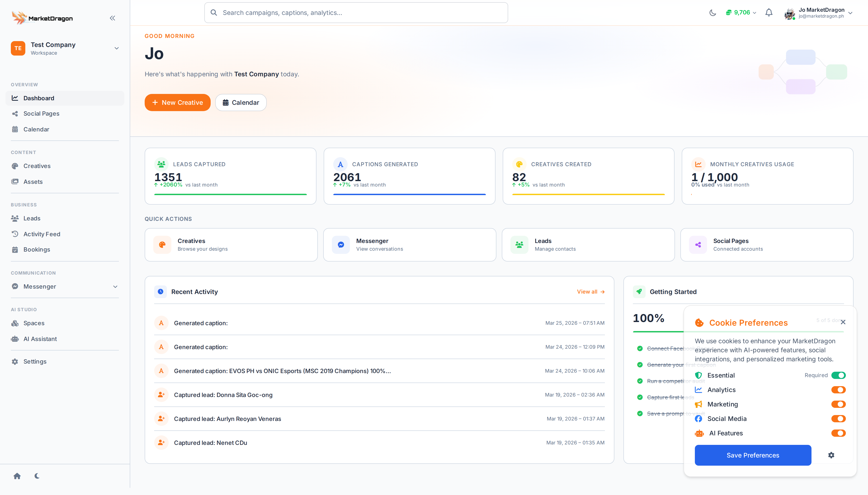Click Save Preferences button
868x495 pixels.
[753, 455]
